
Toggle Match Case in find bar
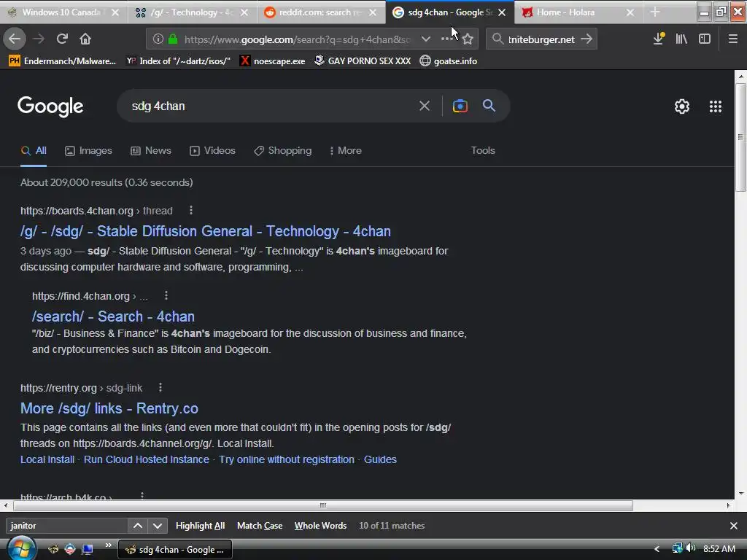tap(260, 526)
